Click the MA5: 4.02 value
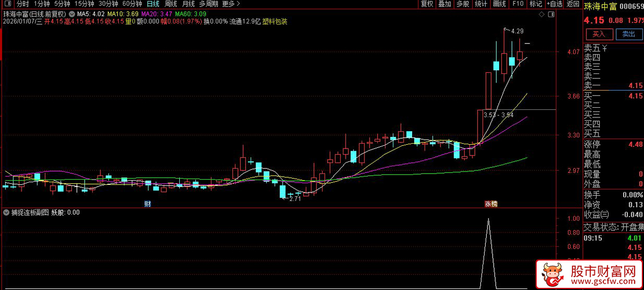Viewport: 644px width, 290px height. (90, 13)
